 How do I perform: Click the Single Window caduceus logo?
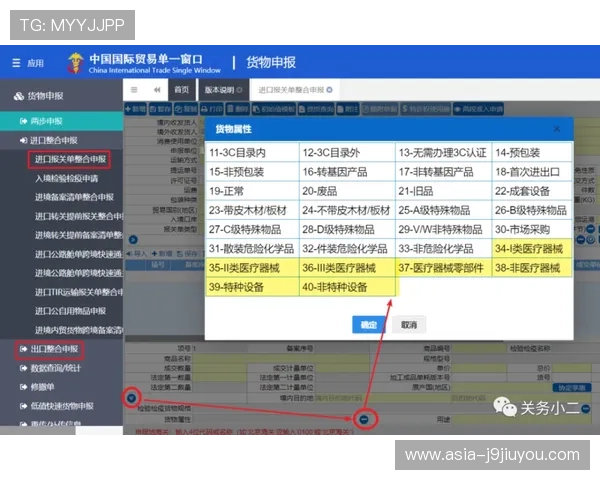point(75,63)
